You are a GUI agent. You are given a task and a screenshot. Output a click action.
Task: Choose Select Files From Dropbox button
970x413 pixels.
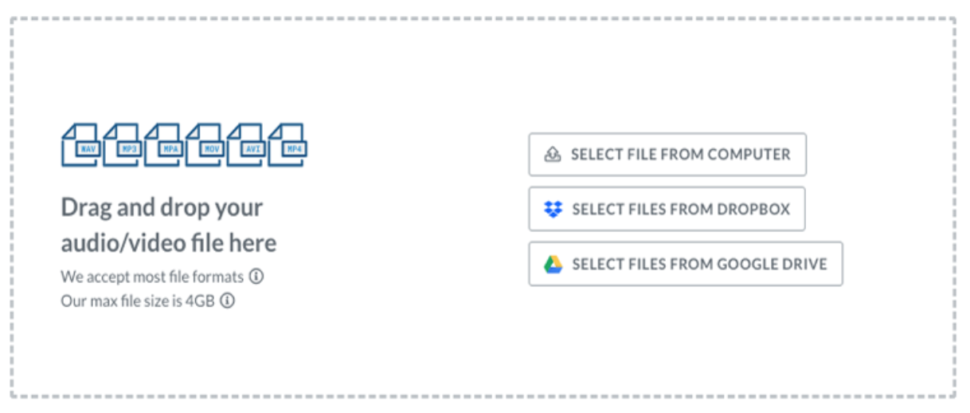667,209
